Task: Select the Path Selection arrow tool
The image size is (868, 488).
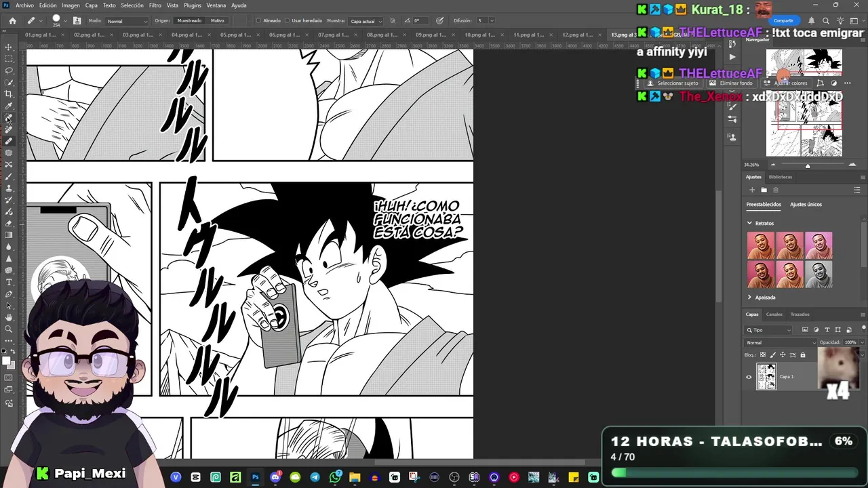Action: 9,306
